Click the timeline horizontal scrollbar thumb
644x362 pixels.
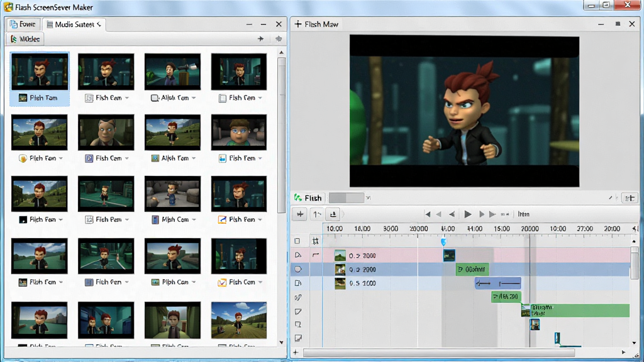click(438, 353)
